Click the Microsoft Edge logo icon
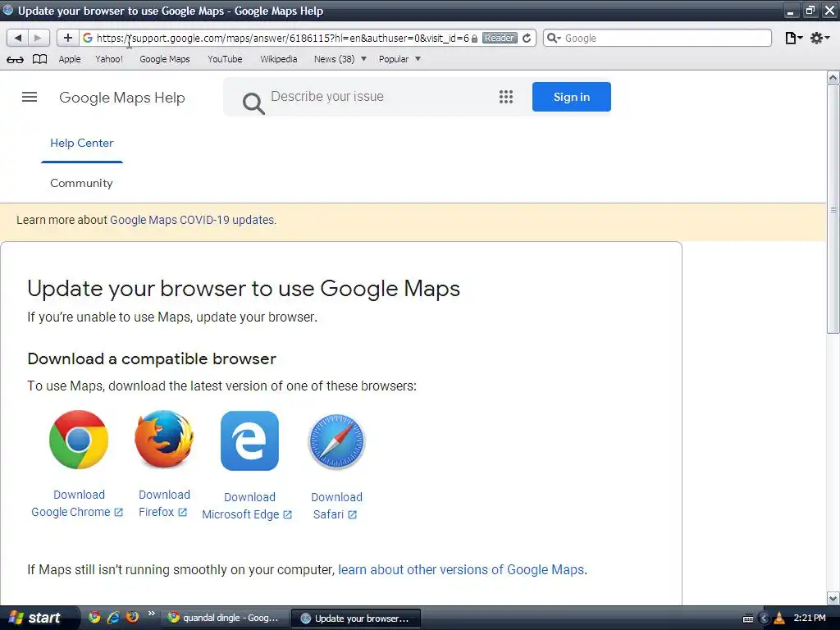Screen dimensions: 840x630 249,441
